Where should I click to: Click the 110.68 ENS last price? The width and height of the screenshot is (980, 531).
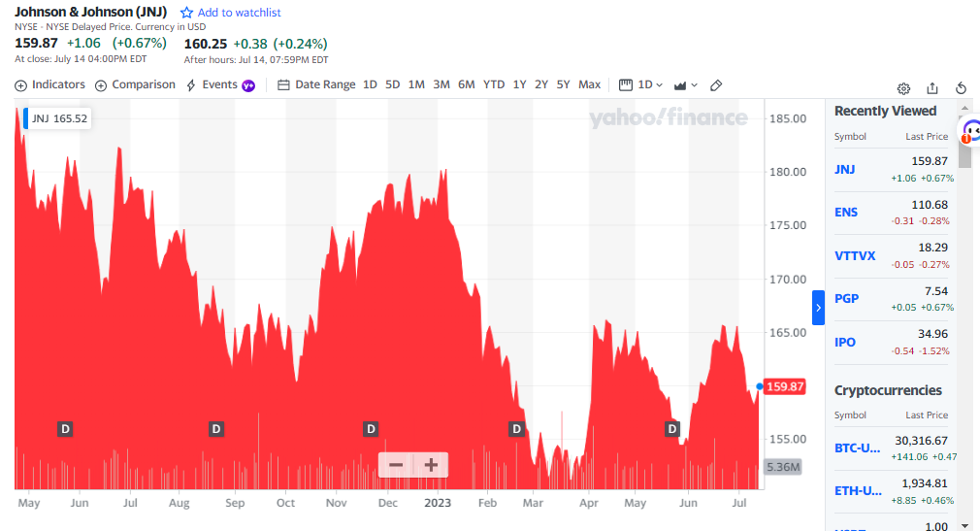(930, 205)
